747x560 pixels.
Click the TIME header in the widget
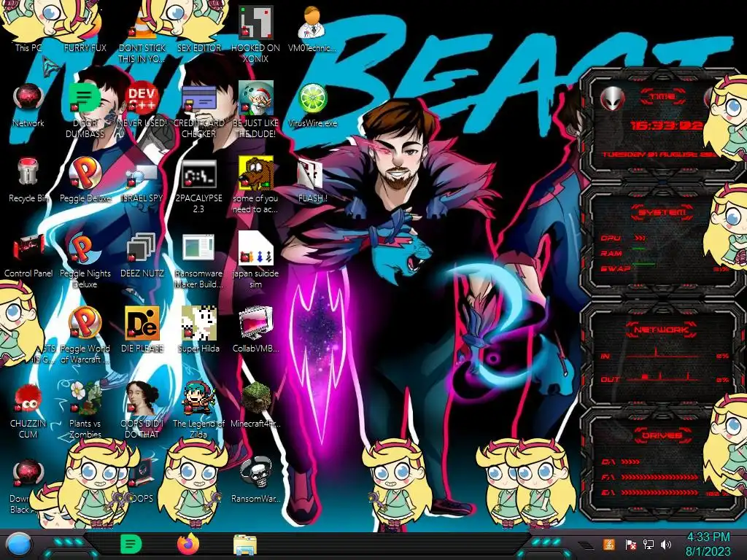(662, 97)
